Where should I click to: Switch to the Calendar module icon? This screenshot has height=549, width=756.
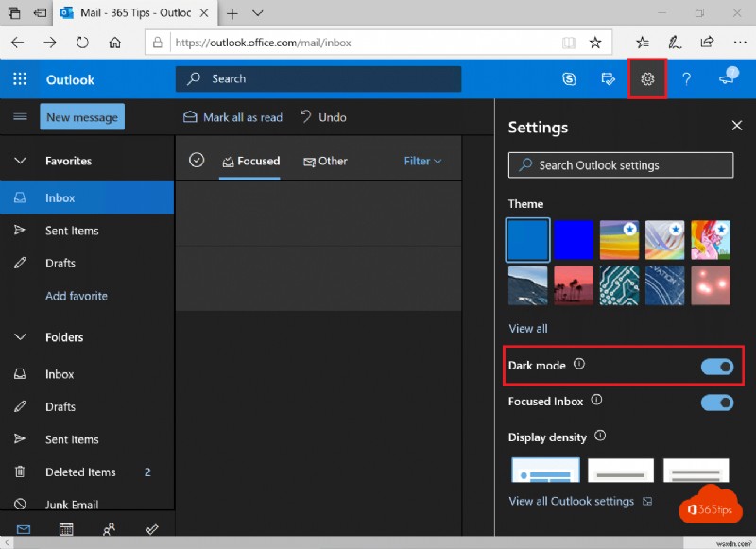coord(66,529)
